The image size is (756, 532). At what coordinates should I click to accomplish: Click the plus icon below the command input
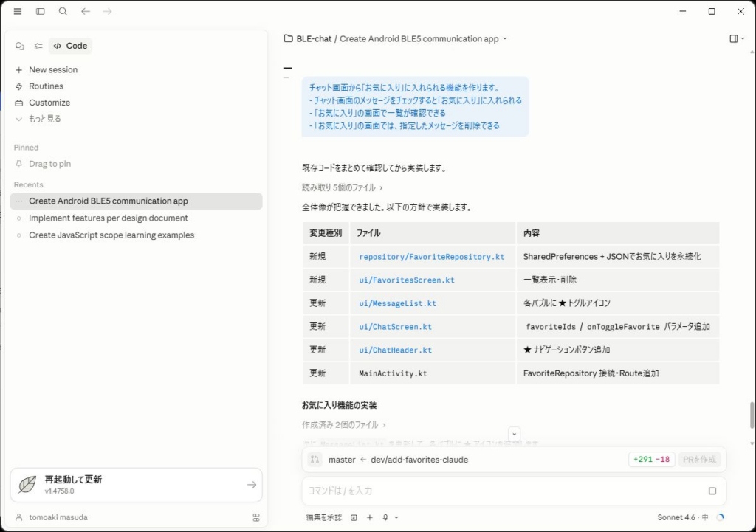(370, 517)
